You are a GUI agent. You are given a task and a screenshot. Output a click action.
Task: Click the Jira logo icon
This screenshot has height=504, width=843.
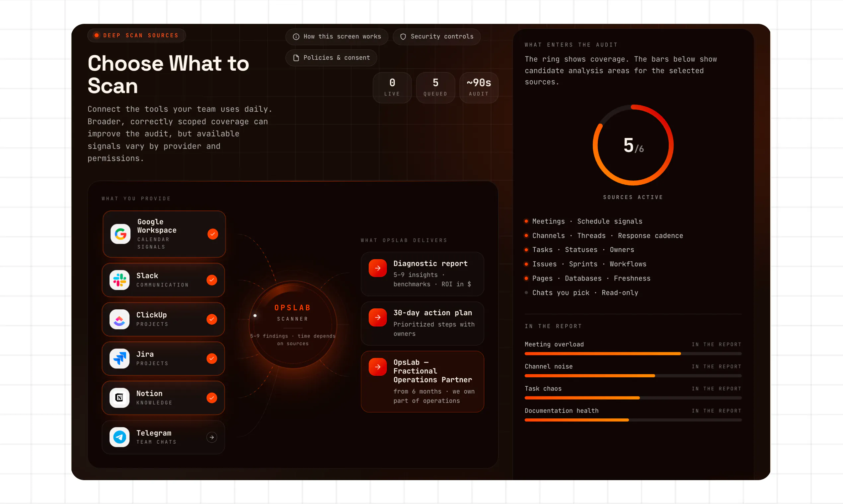(119, 359)
